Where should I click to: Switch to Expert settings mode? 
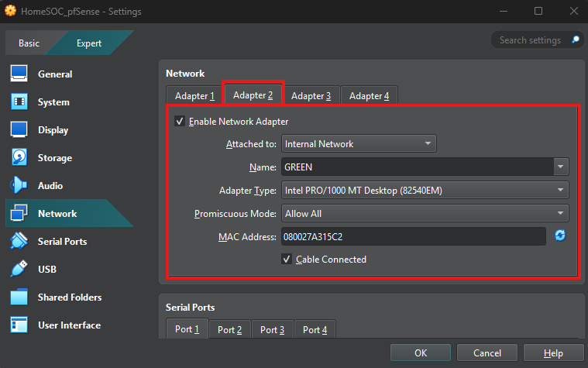tap(88, 43)
